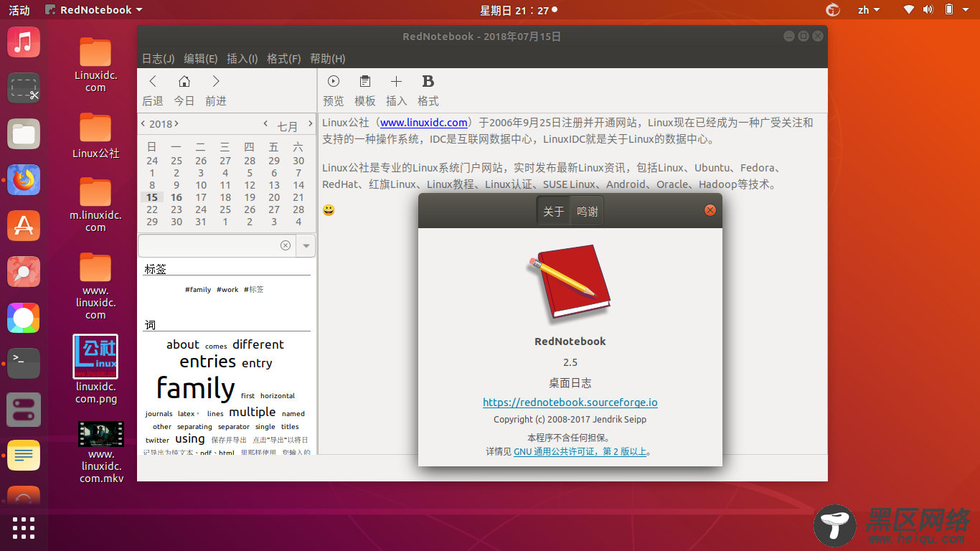Screen dimensions: 980x551
Task: Go to next month after 七月
Action: click(310, 123)
